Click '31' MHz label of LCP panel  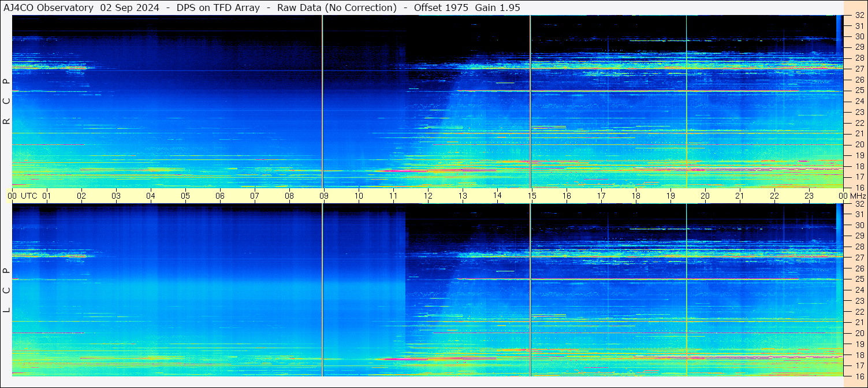tap(859, 214)
